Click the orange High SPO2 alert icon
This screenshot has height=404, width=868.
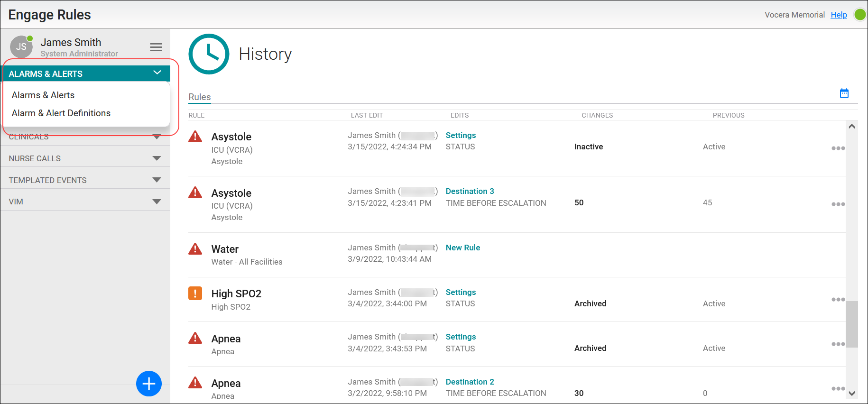tap(195, 294)
